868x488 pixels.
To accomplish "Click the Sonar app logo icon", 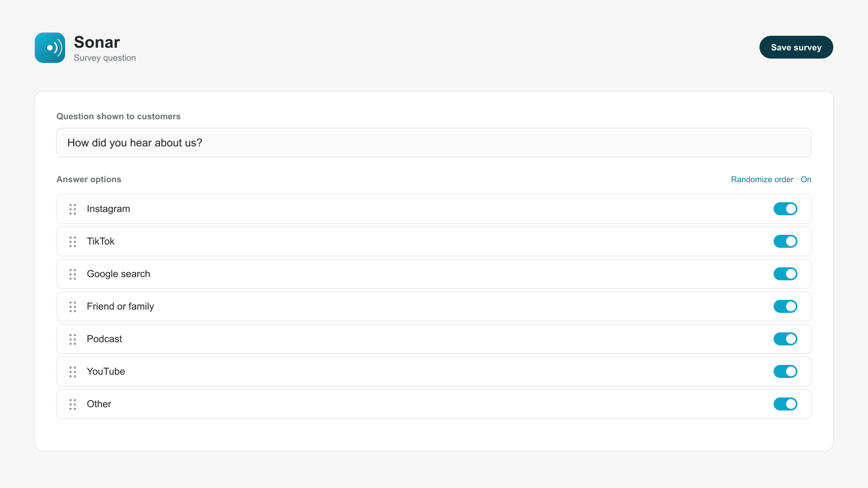I will pos(50,48).
